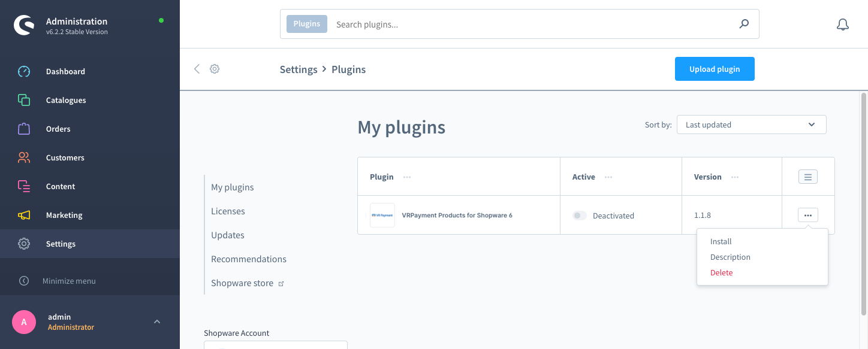Click the Active column options dots
Viewport: 868px width, 349px height.
point(608,177)
